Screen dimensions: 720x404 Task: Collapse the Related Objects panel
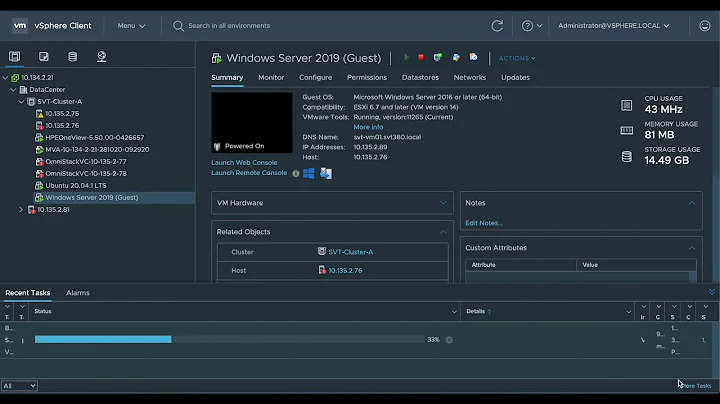click(443, 232)
